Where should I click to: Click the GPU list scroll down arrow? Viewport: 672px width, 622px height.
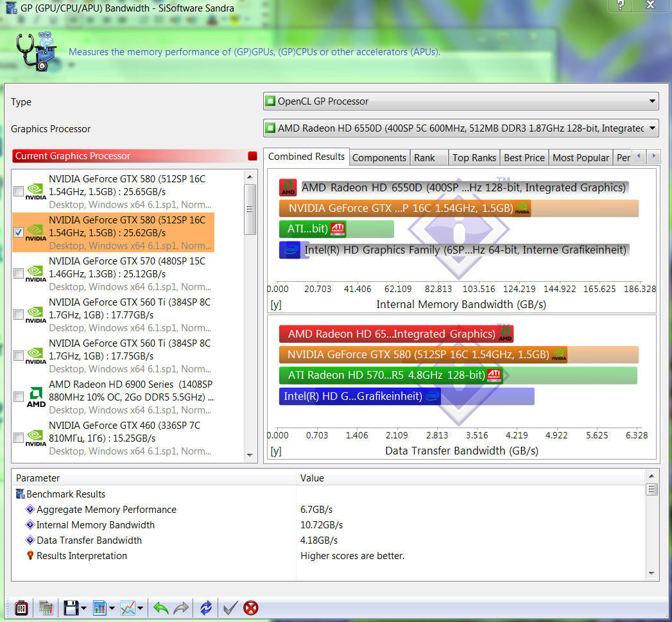[x=250, y=455]
